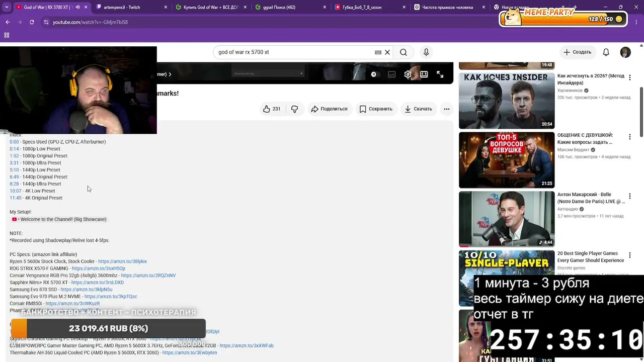The image size is (644, 362).
Task: Close the God of War browser tab
Action: click(86, 8)
